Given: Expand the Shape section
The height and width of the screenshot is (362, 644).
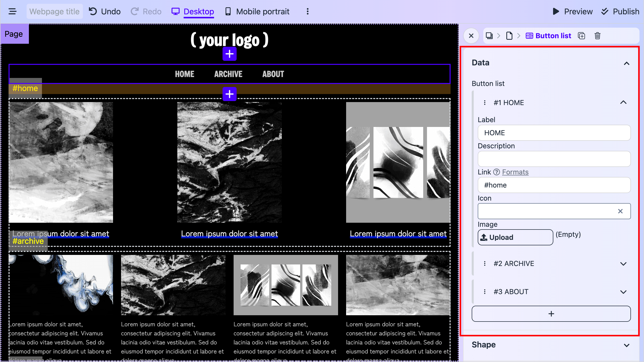Looking at the screenshot, I should 626,345.
